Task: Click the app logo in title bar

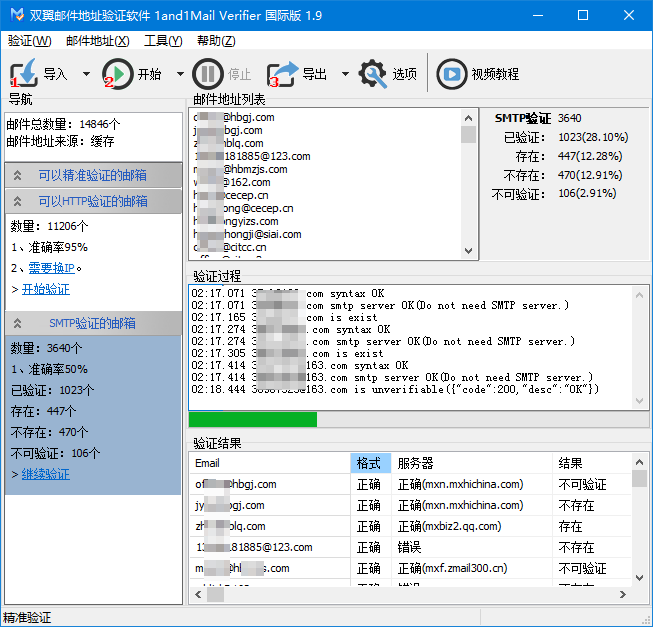Action: click(x=15, y=15)
